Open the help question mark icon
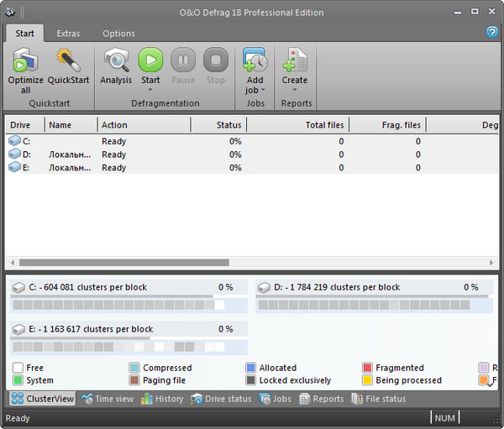Viewport: 504px width, 429px height. pyautogui.click(x=492, y=32)
